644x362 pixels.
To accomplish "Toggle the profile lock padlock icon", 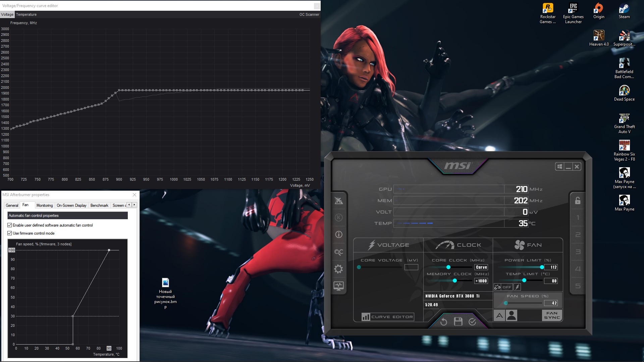I will 578,200.
